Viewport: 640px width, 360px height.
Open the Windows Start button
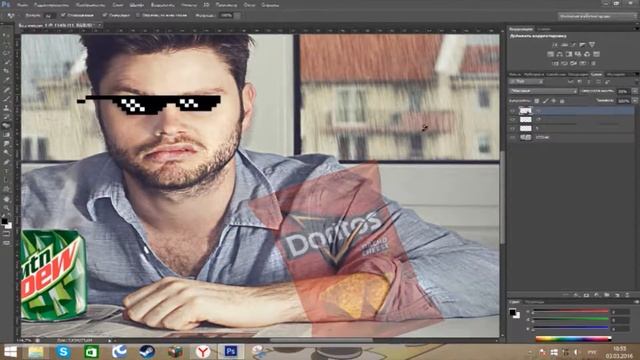10,351
